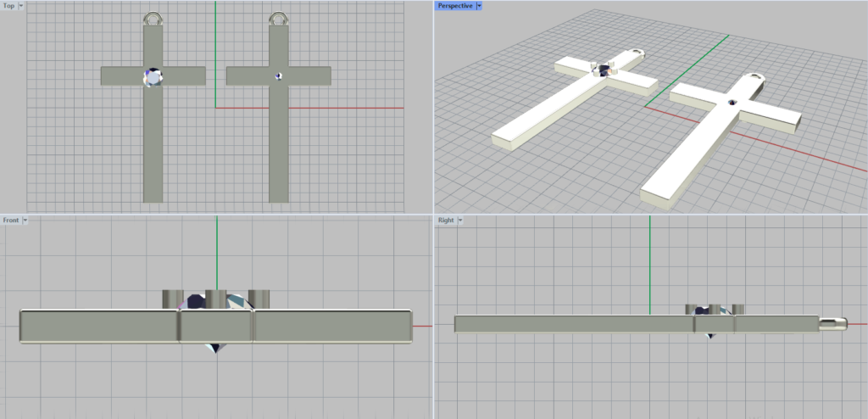Click the left cross's vertical bar in Top view
The height and width of the screenshot is (419, 868).
point(153,144)
